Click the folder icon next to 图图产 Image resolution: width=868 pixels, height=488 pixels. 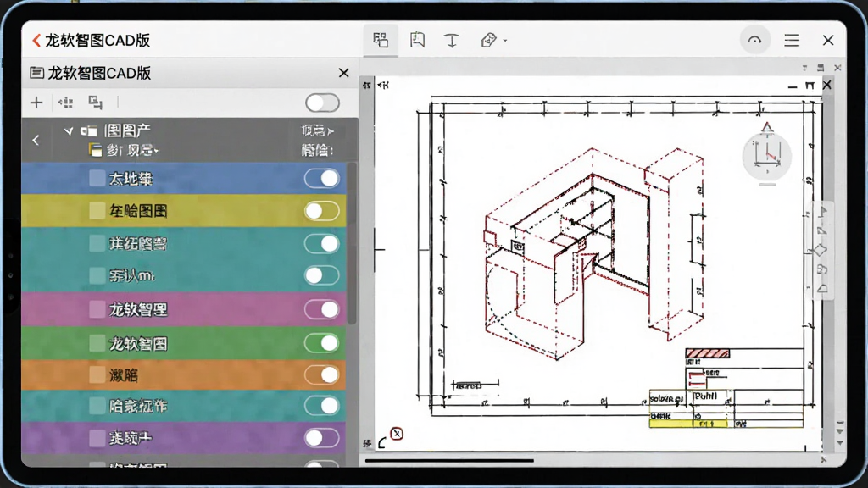pyautogui.click(x=89, y=131)
